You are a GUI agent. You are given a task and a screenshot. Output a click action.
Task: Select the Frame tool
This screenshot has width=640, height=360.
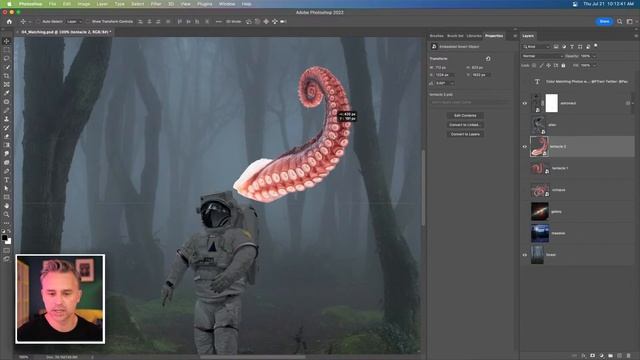coord(7,84)
